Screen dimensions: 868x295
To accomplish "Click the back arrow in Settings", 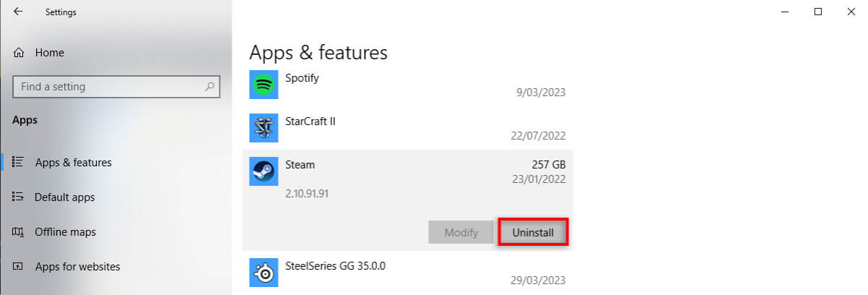I will coord(17,12).
